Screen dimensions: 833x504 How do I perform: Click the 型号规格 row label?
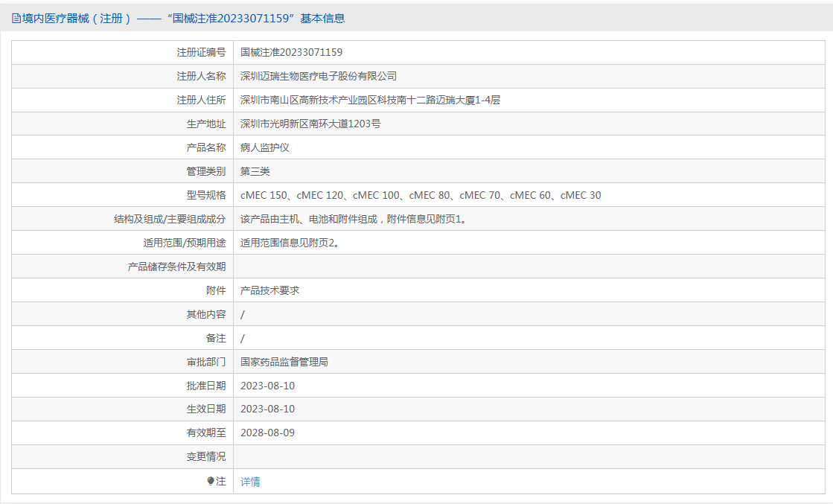click(x=205, y=196)
